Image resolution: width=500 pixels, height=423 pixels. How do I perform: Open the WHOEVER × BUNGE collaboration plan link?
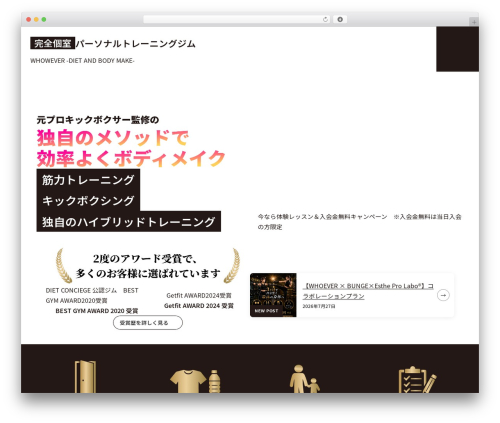point(368,291)
